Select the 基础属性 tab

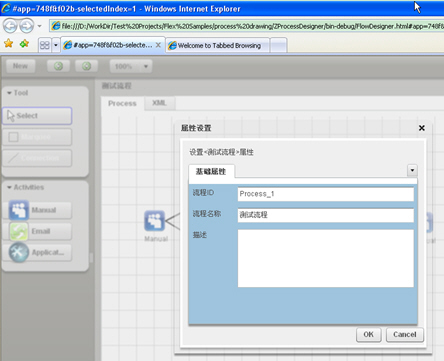pos(211,171)
